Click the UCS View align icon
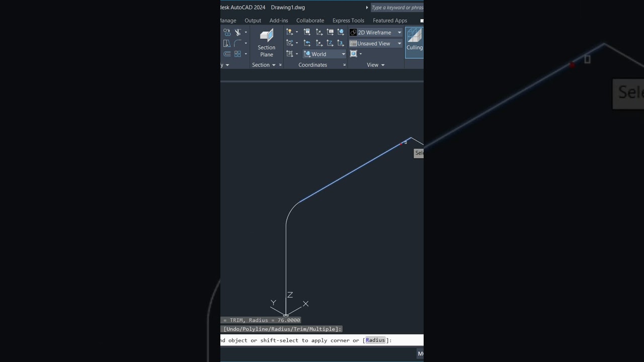 (x=290, y=54)
